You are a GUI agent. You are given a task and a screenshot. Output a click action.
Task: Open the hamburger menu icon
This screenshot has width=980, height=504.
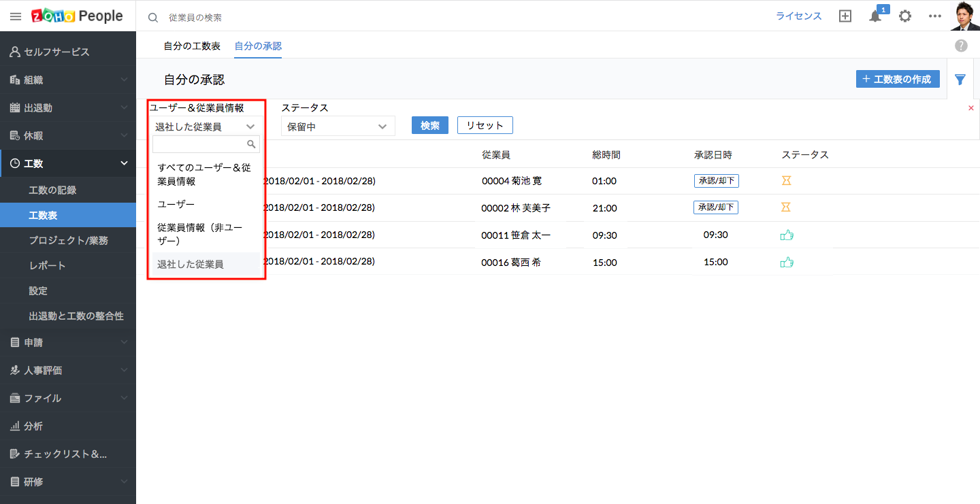click(15, 16)
